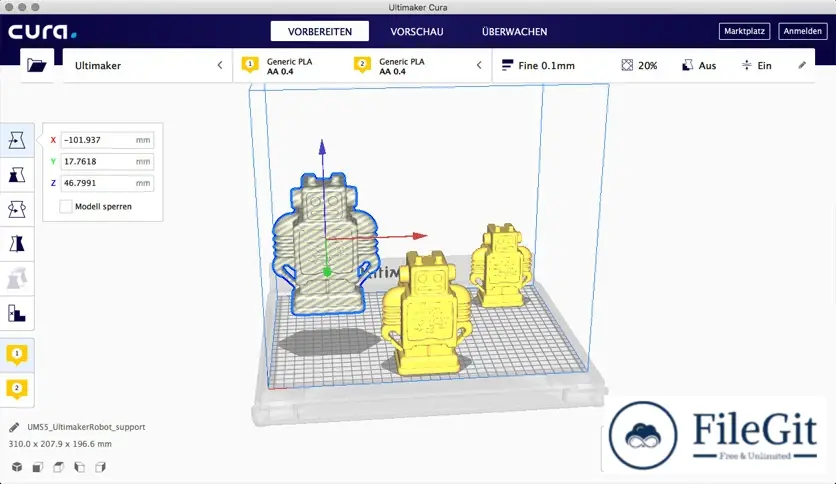836x484 pixels.
Task: Click the Anmelden button
Action: 802,31
